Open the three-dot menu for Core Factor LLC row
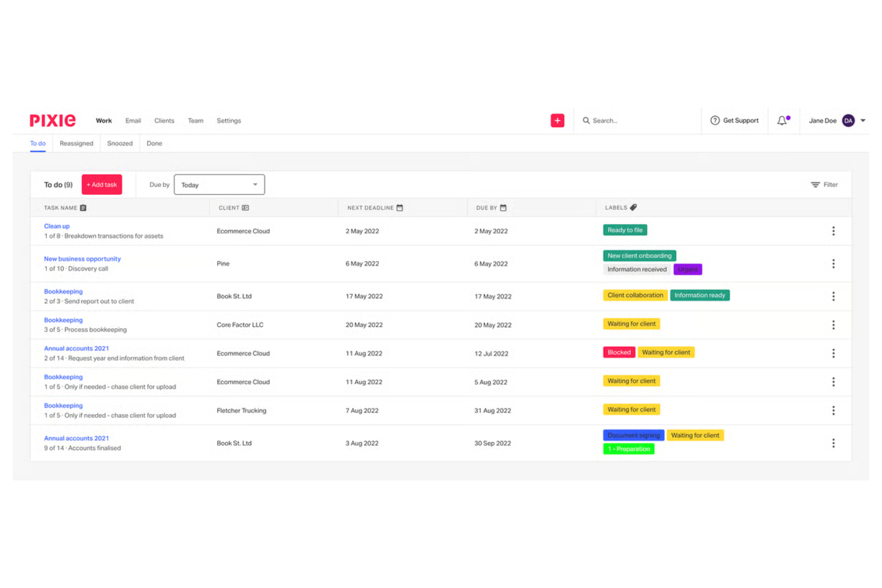 tap(833, 325)
